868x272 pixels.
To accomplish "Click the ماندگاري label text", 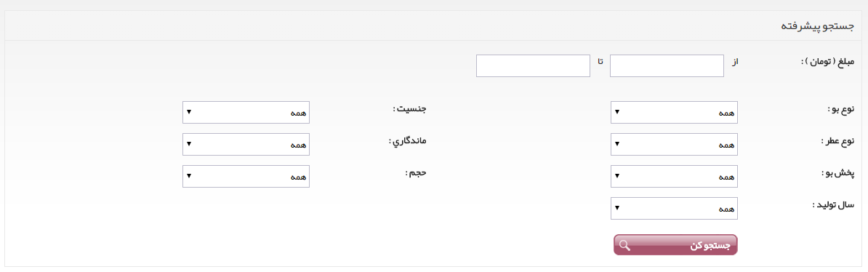I will (x=407, y=140).
